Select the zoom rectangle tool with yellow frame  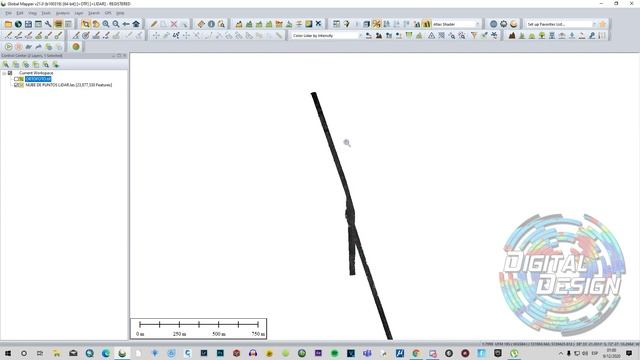85,24
